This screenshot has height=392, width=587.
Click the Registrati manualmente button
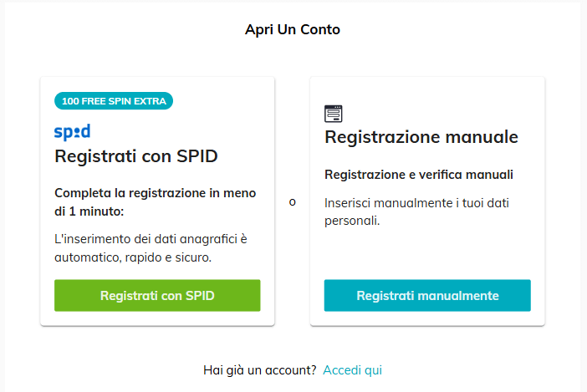427,296
